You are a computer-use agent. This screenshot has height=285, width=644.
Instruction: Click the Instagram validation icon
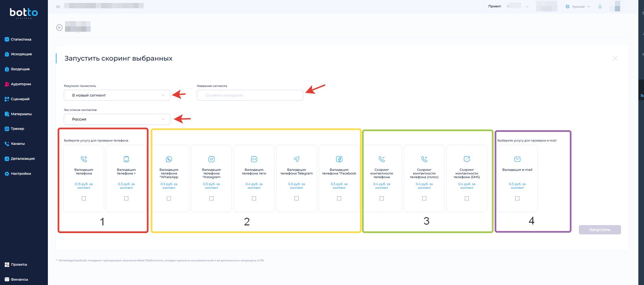point(211,159)
